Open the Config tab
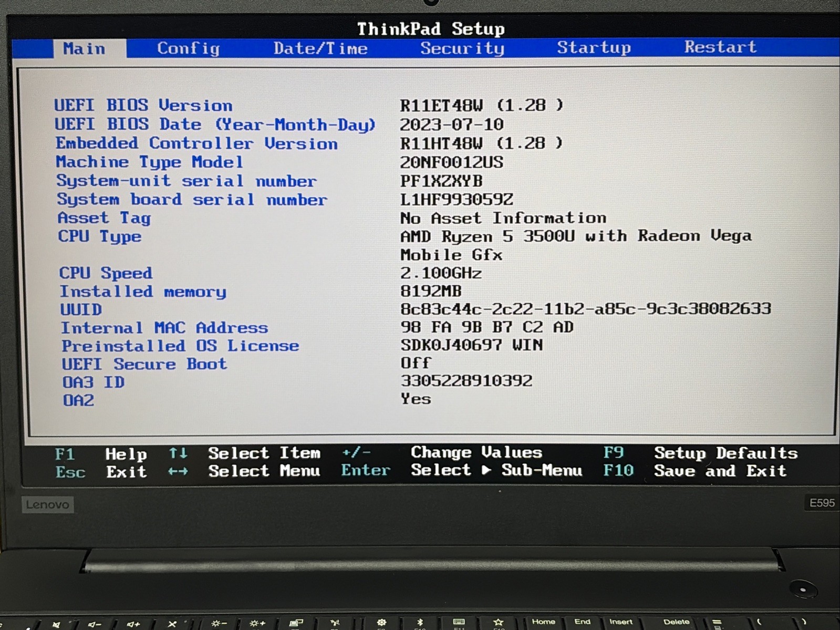Viewport: 840px width, 630px height. click(188, 48)
